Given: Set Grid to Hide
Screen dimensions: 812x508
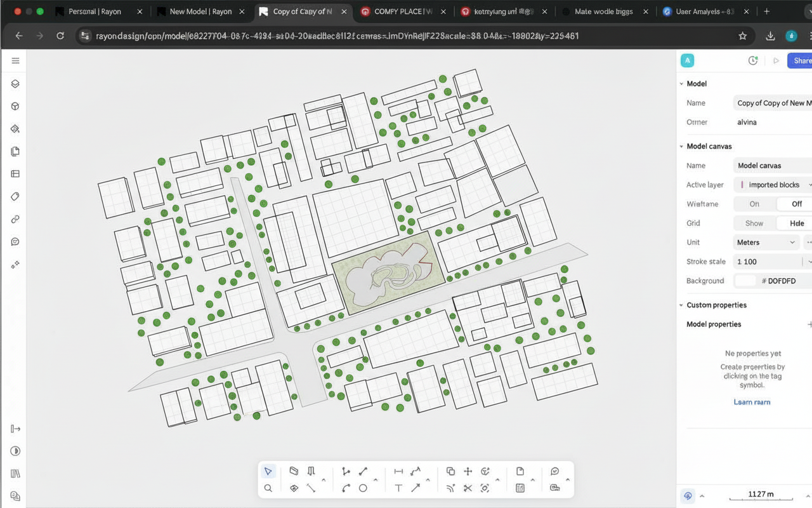Looking at the screenshot, I should [x=796, y=223].
